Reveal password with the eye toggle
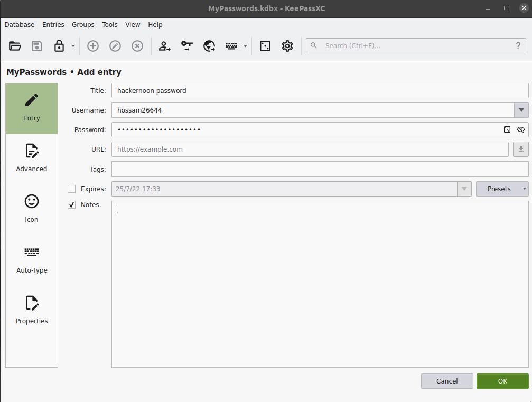Viewport: 532px width, 402px height. pos(521,129)
